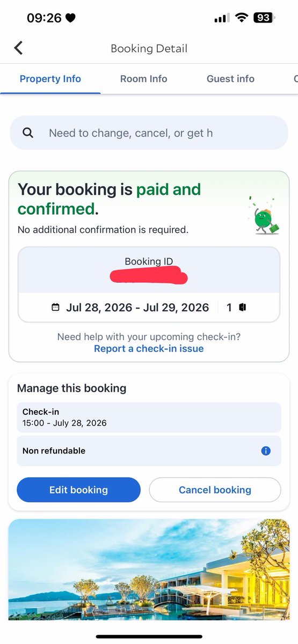Tap the room door icon beside 1

[243, 308]
